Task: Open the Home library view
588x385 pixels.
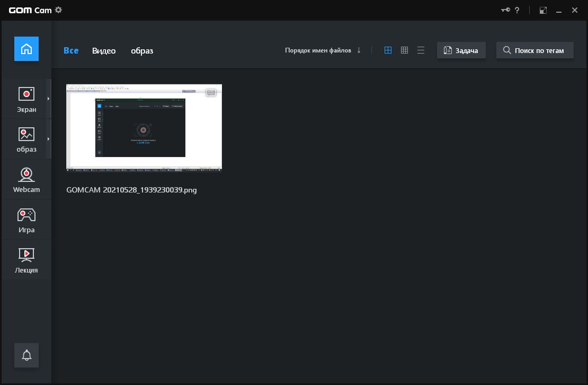Action: pos(26,49)
